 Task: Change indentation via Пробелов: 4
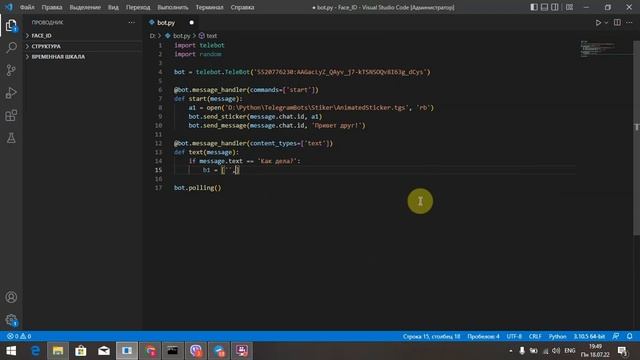[483, 336]
